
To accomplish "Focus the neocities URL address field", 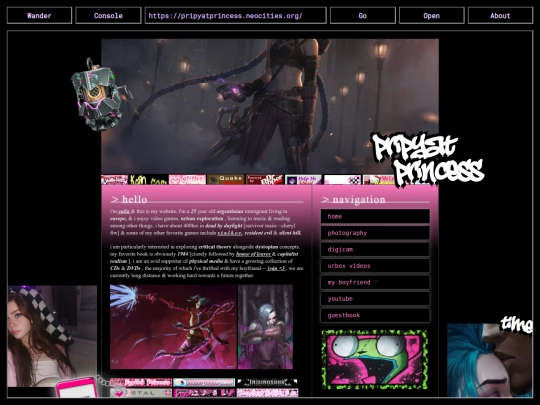I will (236, 16).
